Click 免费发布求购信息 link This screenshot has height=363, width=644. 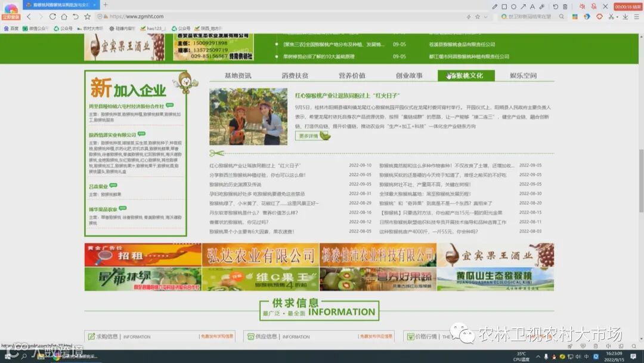217,336
